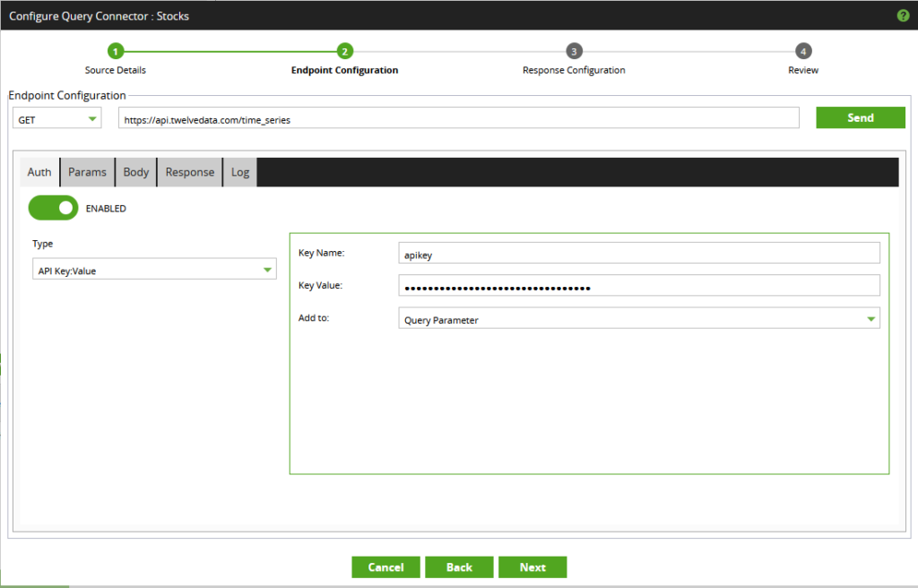Click the step 3 Response Configuration circle
The image size is (918, 588).
pos(574,51)
